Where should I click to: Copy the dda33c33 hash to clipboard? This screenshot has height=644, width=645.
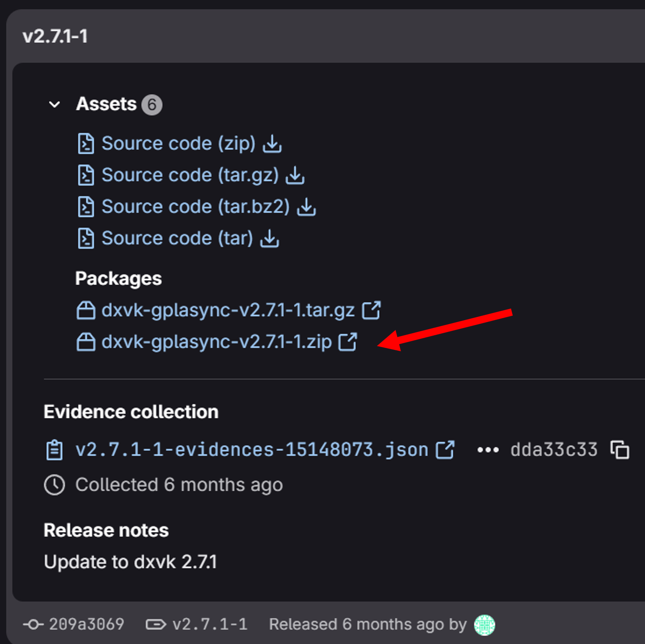[x=620, y=450]
